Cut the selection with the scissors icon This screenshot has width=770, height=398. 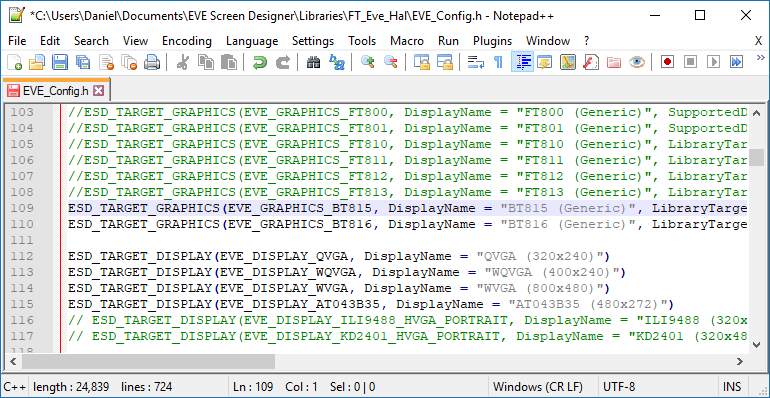182,62
